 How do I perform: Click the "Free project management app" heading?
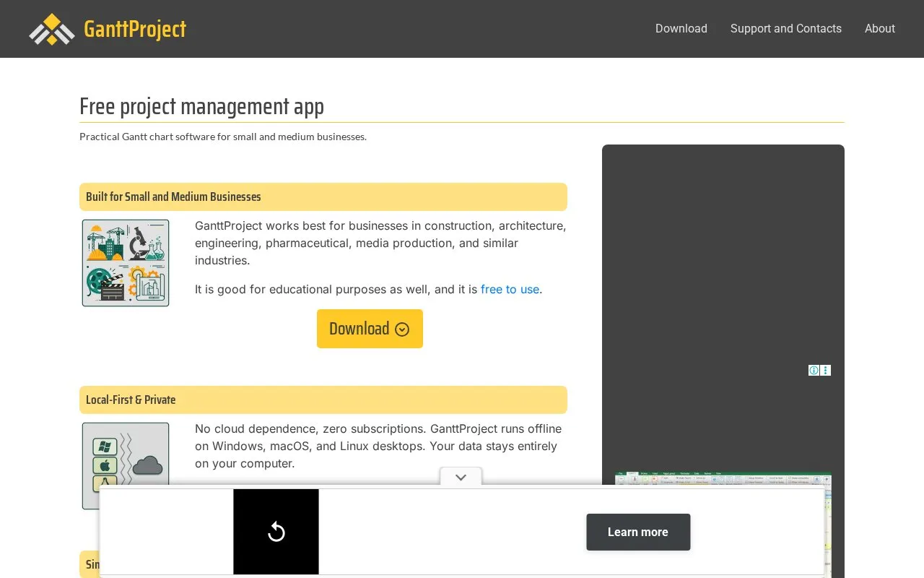pos(201,106)
